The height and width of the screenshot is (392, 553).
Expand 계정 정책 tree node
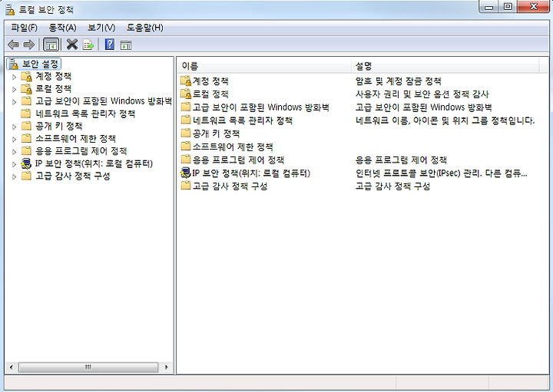tap(14, 77)
